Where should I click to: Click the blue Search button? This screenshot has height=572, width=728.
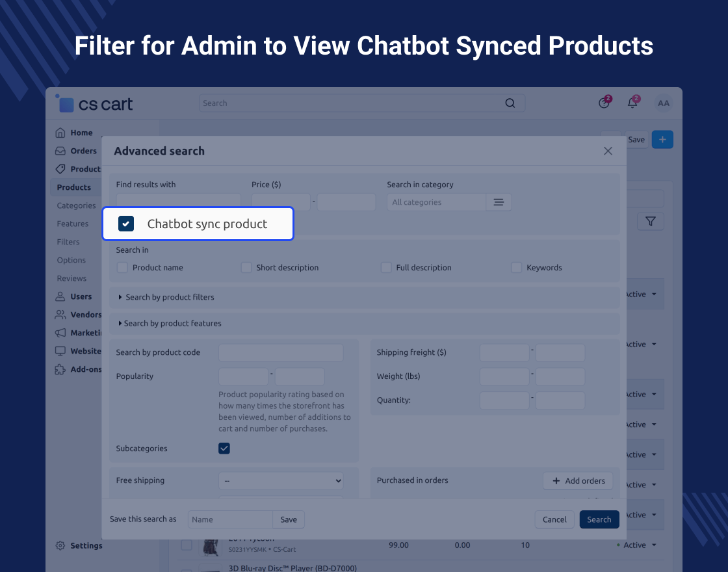599,519
